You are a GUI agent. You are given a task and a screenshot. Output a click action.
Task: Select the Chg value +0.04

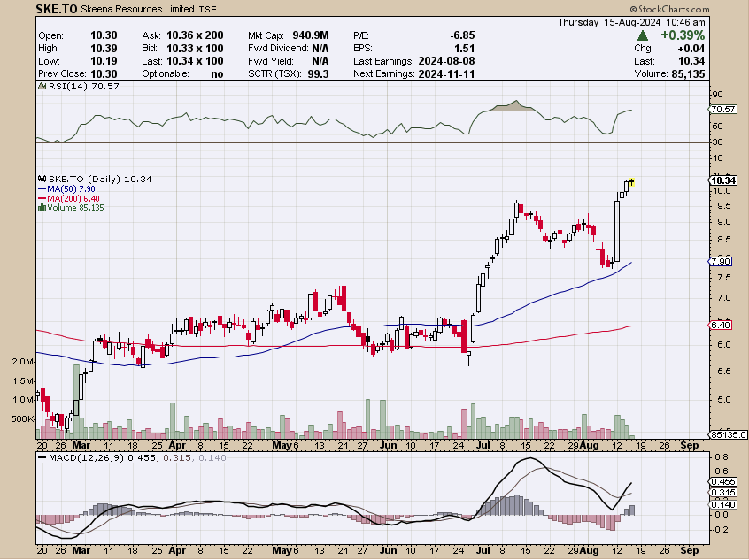(691, 49)
